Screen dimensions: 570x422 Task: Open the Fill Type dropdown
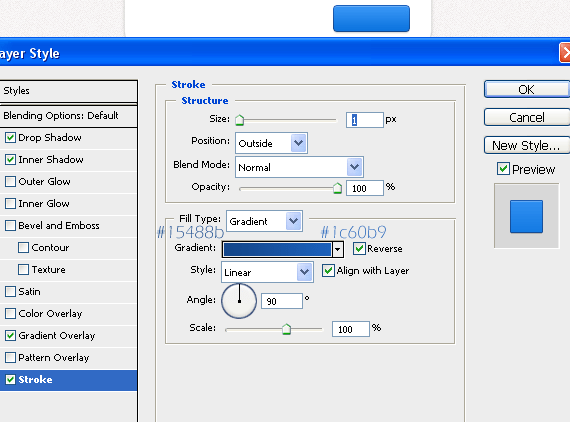click(264, 221)
